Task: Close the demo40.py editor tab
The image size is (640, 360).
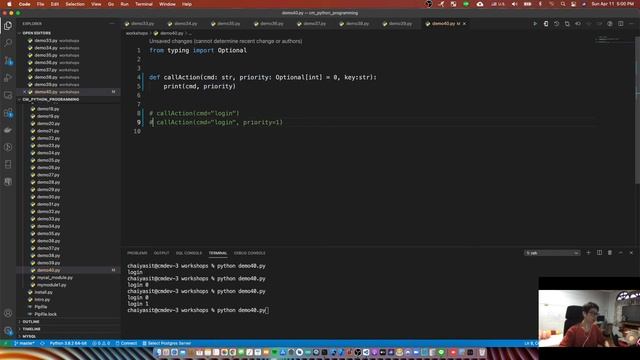Action: 464,24
